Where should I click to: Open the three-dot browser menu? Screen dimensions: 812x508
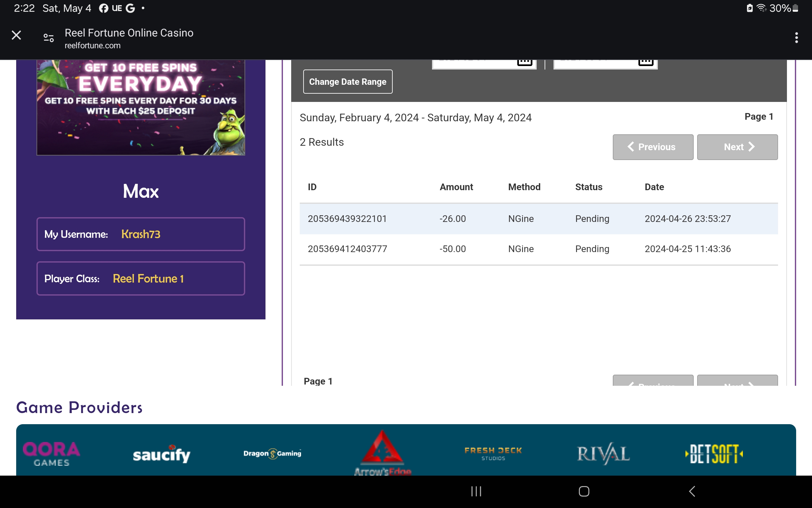pyautogui.click(x=796, y=38)
